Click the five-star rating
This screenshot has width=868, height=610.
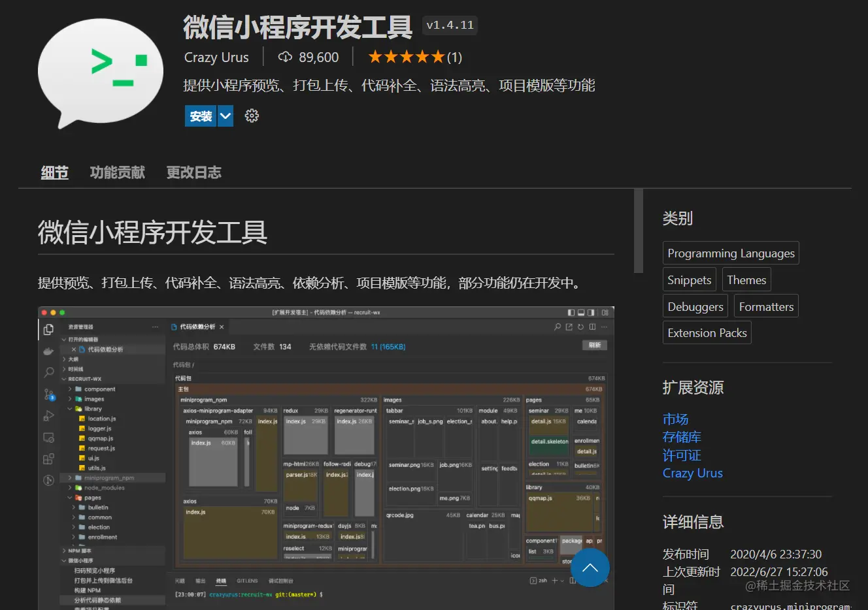coord(407,57)
